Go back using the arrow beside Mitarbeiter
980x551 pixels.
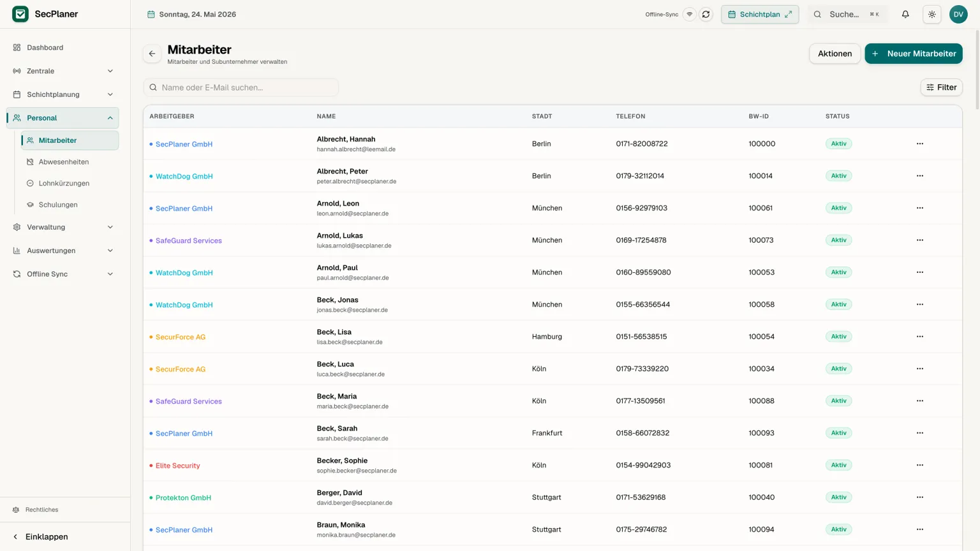[x=152, y=54]
